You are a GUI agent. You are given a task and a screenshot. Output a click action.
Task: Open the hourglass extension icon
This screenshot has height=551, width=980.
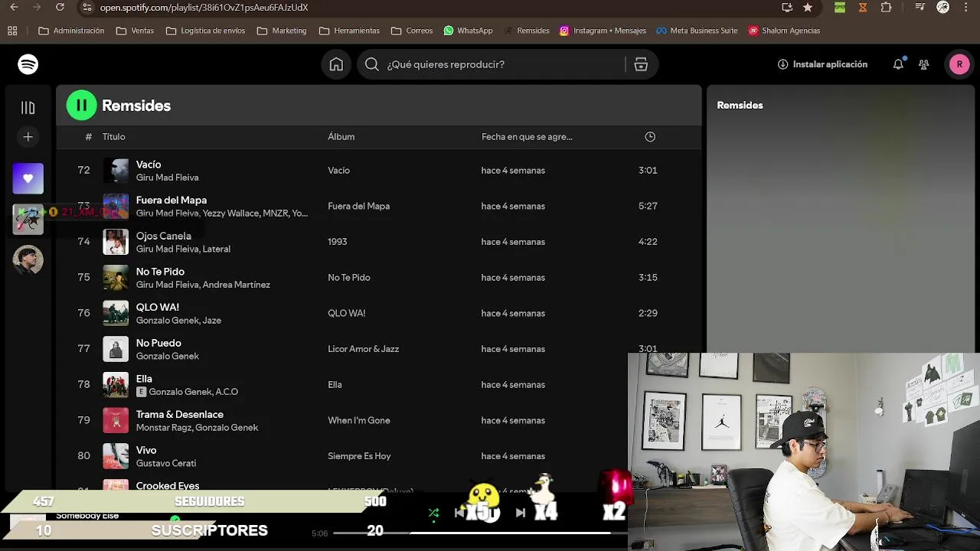coord(863,7)
